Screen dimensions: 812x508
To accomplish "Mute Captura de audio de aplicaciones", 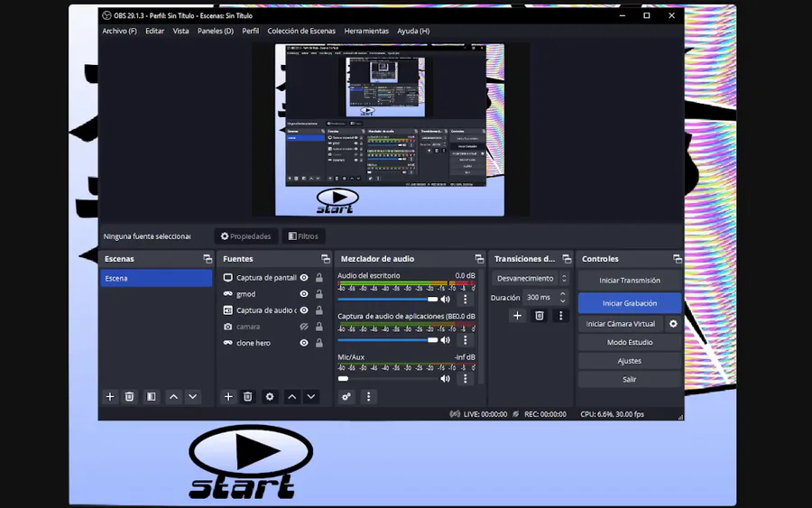I will click(x=445, y=340).
